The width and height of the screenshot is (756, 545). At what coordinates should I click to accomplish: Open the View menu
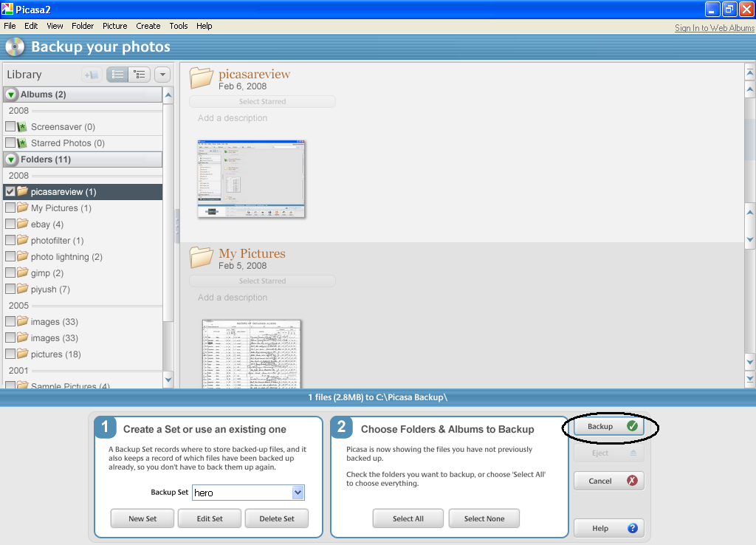pyautogui.click(x=55, y=26)
